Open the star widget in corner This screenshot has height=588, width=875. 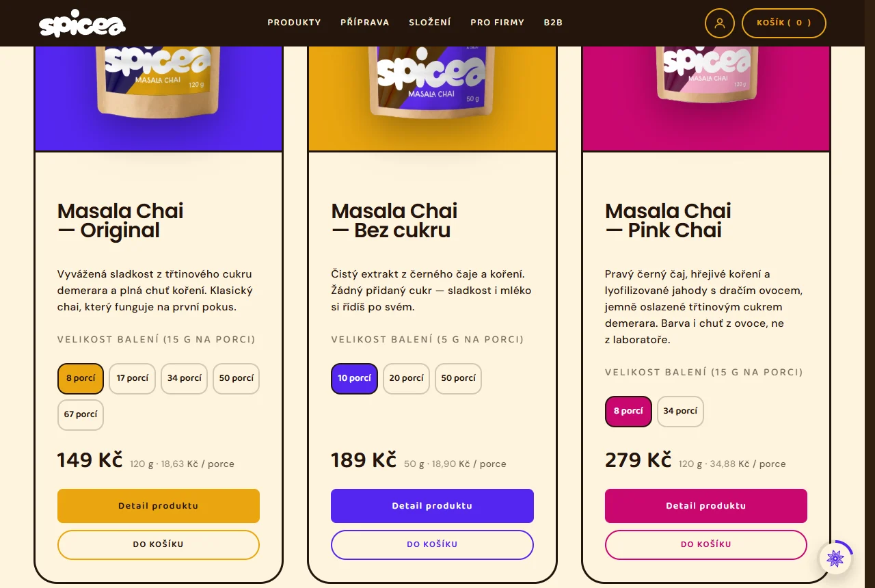835,559
